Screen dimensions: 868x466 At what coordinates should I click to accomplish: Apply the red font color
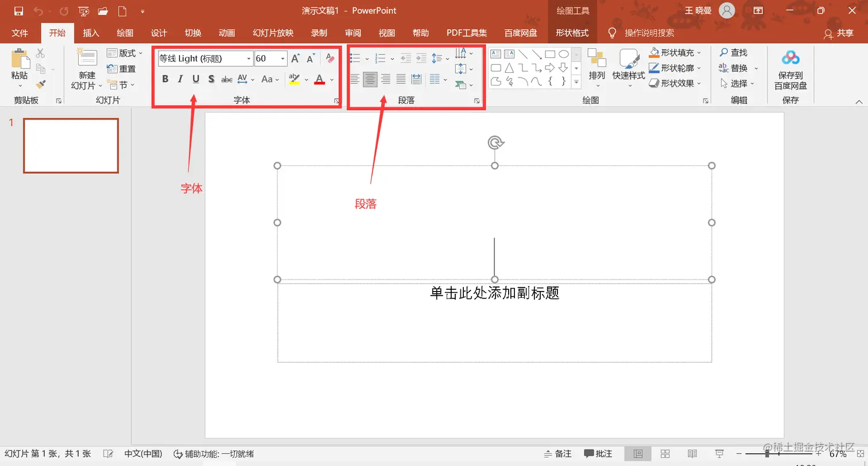320,79
